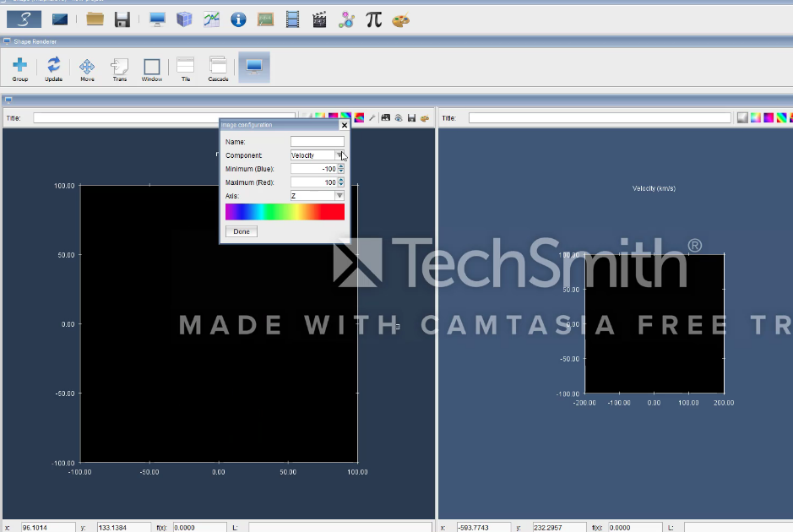The width and height of the screenshot is (793, 532).
Task: Cascade the render windows
Action: coord(218,68)
